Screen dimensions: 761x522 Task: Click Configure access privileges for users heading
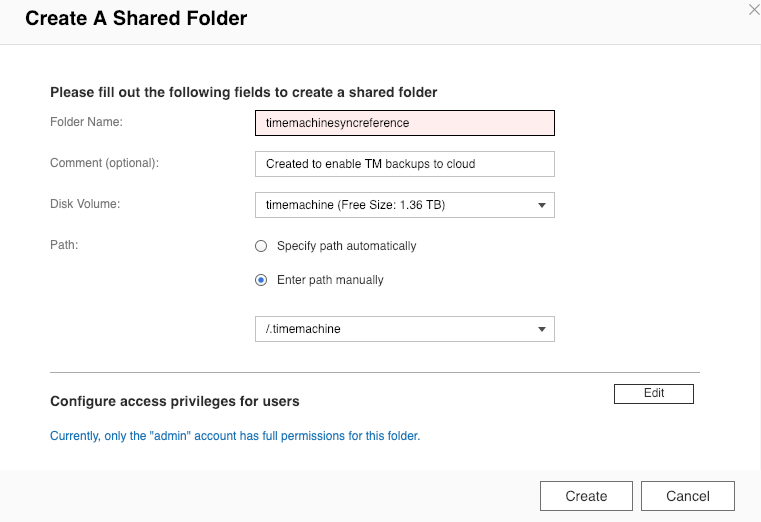pos(175,401)
